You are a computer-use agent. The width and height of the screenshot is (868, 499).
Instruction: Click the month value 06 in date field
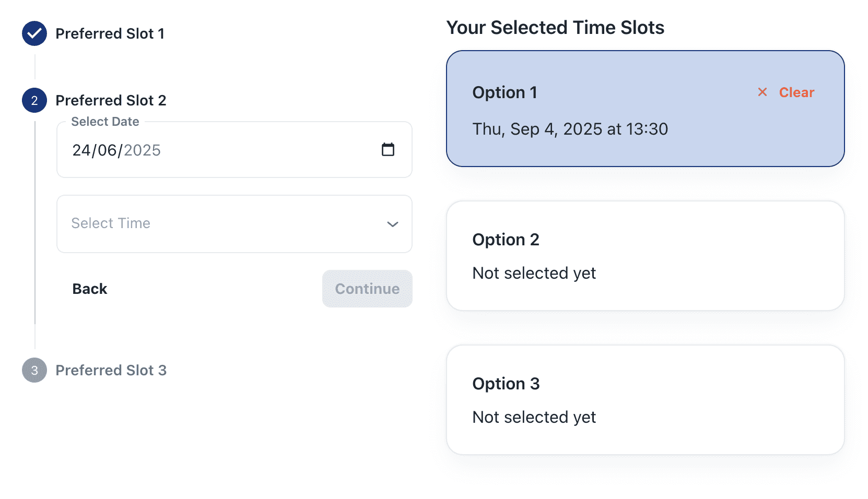(x=107, y=150)
